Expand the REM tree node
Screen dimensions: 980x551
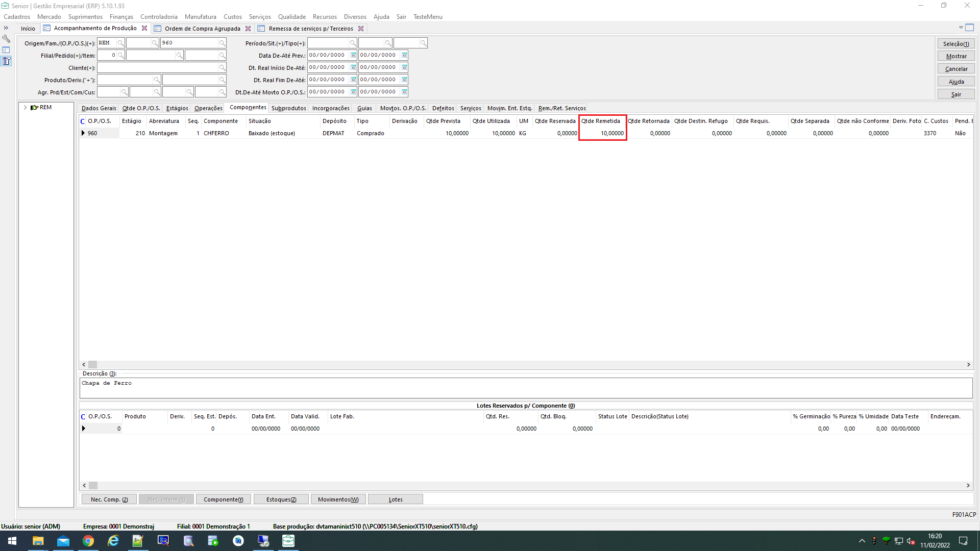(25, 108)
